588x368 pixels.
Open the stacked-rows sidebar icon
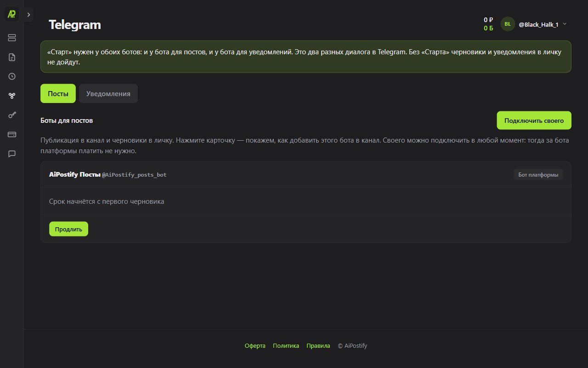12,38
